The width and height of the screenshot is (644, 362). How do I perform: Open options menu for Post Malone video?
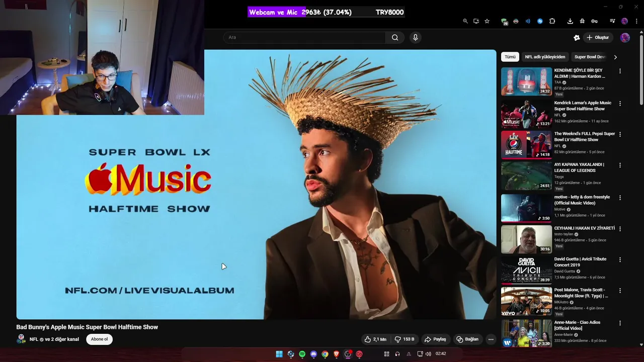tap(620, 291)
